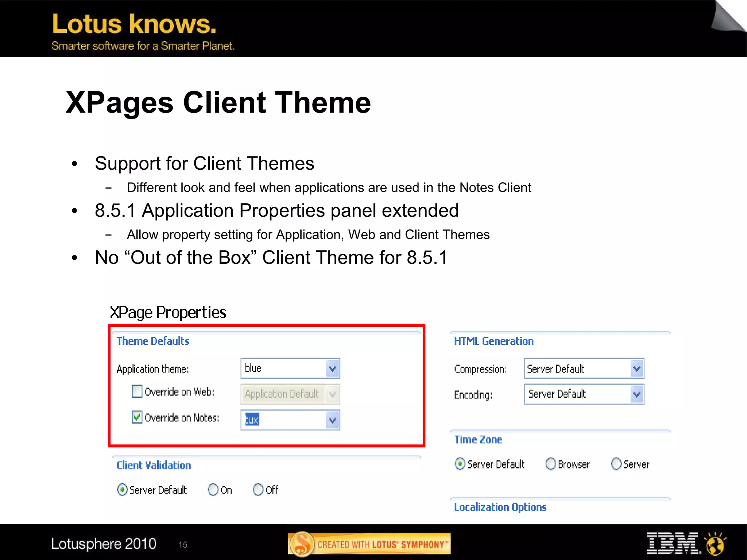Open the Application theme dropdown arrow
The width and height of the screenshot is (747, 560).
[332, 368]
